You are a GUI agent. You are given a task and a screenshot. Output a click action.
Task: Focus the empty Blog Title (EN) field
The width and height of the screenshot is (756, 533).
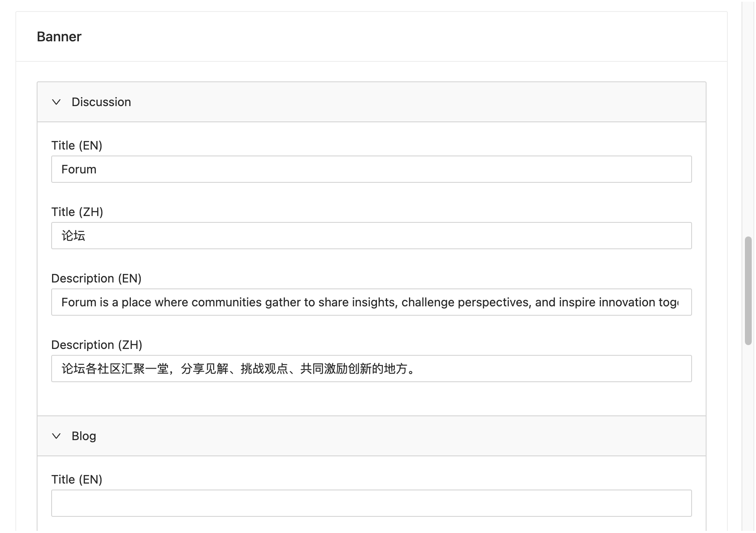pos(371,503)
